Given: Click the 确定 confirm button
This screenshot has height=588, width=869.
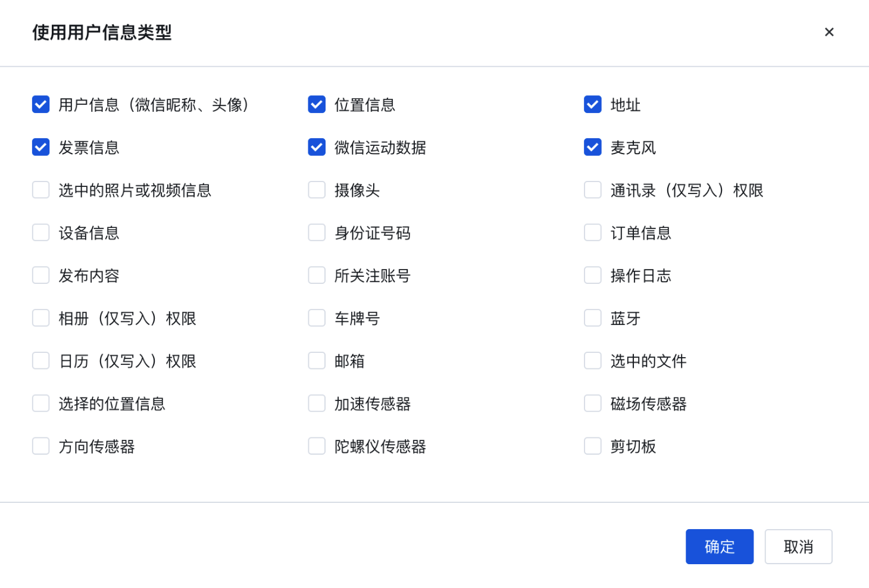Looking at the screenshot, I should (719, 546).
